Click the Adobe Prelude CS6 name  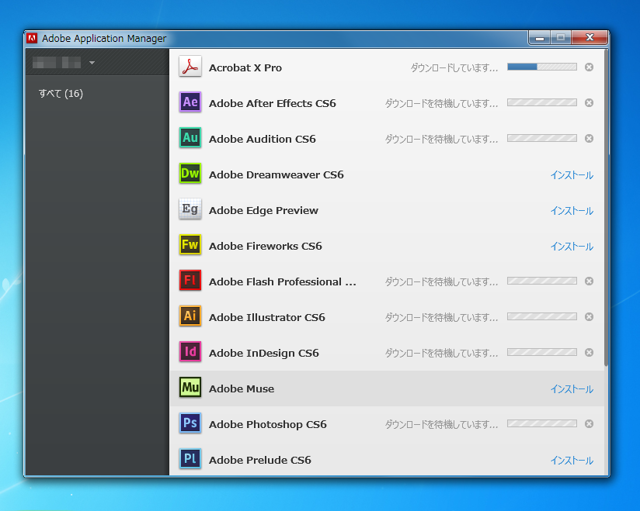pyautogui.click(x=260, y=460)
